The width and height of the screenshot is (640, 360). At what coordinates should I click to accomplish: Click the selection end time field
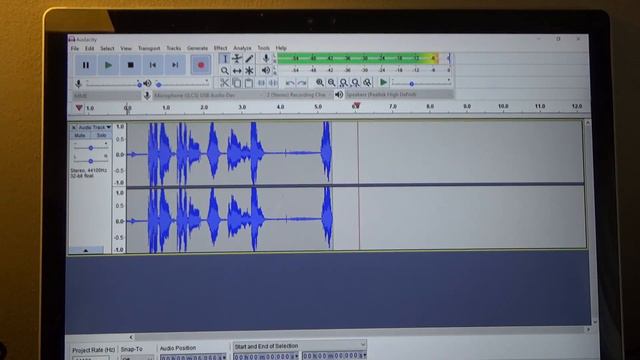(334, 356)
